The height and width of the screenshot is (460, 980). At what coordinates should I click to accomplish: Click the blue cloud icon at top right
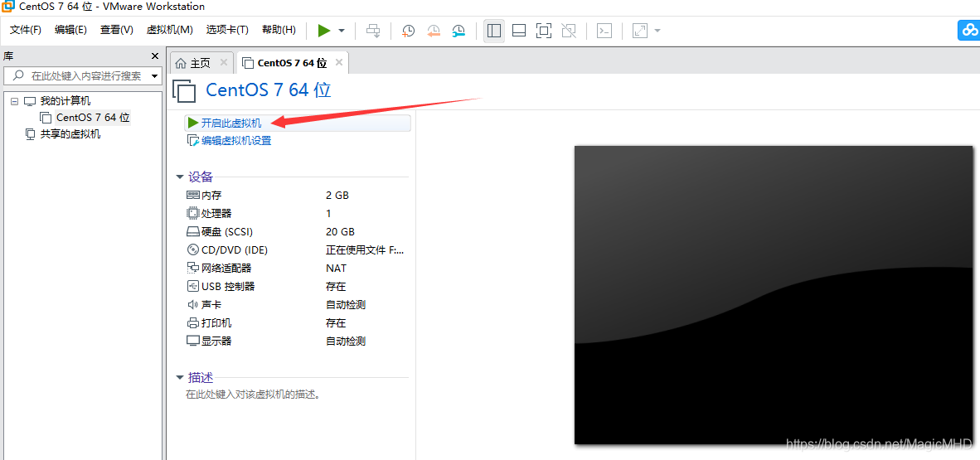point(969,30)
